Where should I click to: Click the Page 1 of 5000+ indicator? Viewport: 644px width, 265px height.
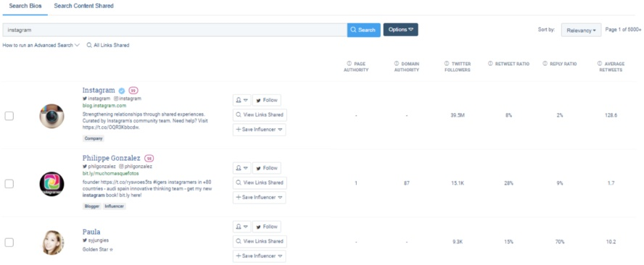624,30
